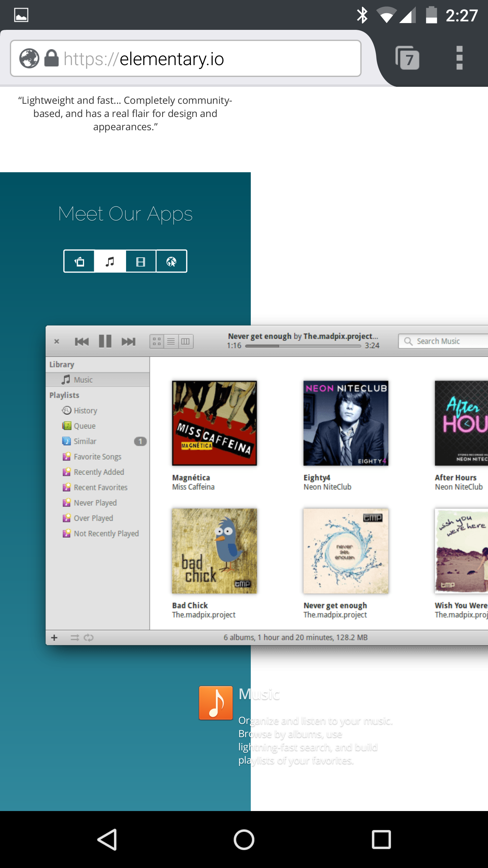
Task: Open the Wish You Were album cover
Action: [x=461, y=551]
